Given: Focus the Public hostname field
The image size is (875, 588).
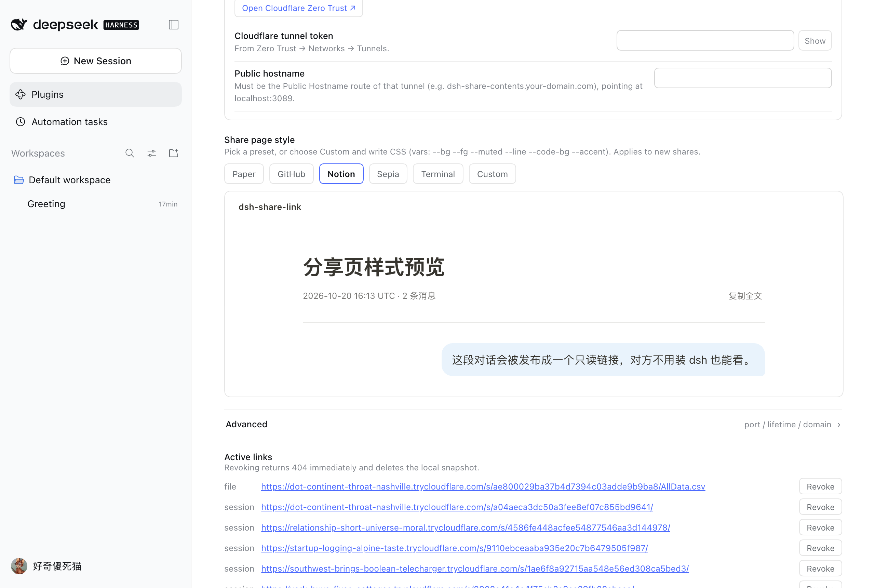Looking at the screenshot, I should [x=743, y=78].
